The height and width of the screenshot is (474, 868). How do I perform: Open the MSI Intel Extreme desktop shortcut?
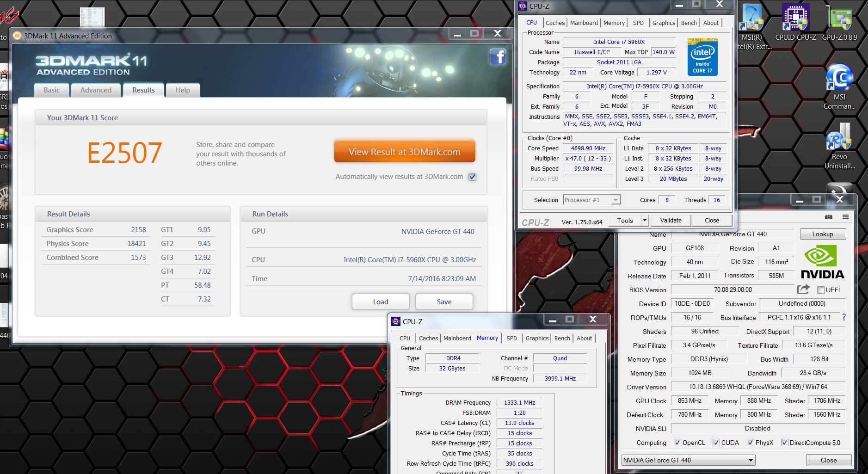point(752,27)
